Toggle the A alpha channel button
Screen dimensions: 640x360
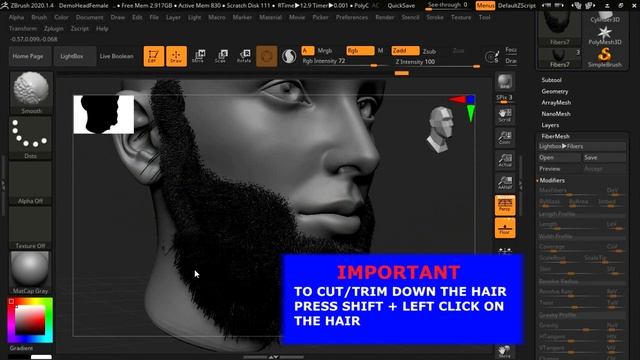tap(307, 51)
